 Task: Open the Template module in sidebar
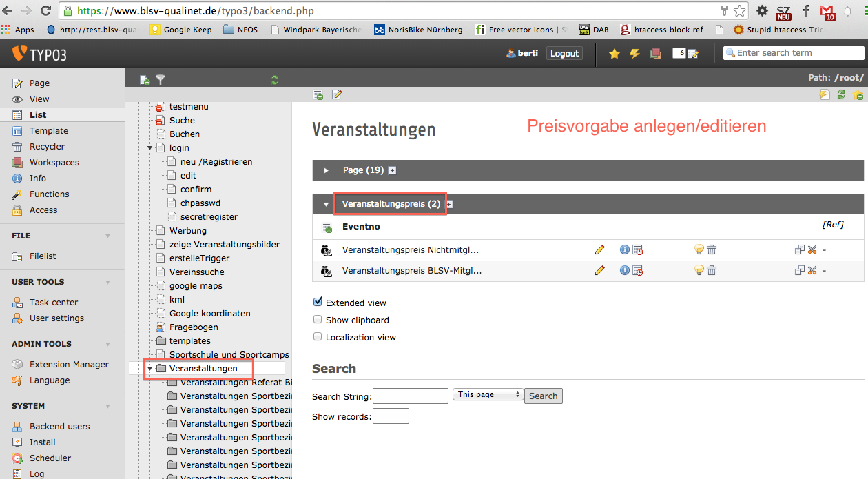coord(48,131)
